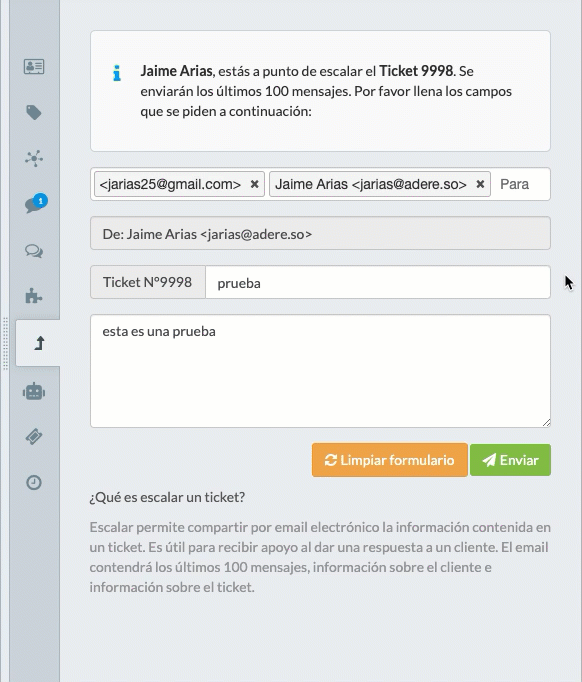Open the contact card sidebar icon
The width and height of the screenshot is (582, 682).
pyautogui.click(x=34, y=67)
